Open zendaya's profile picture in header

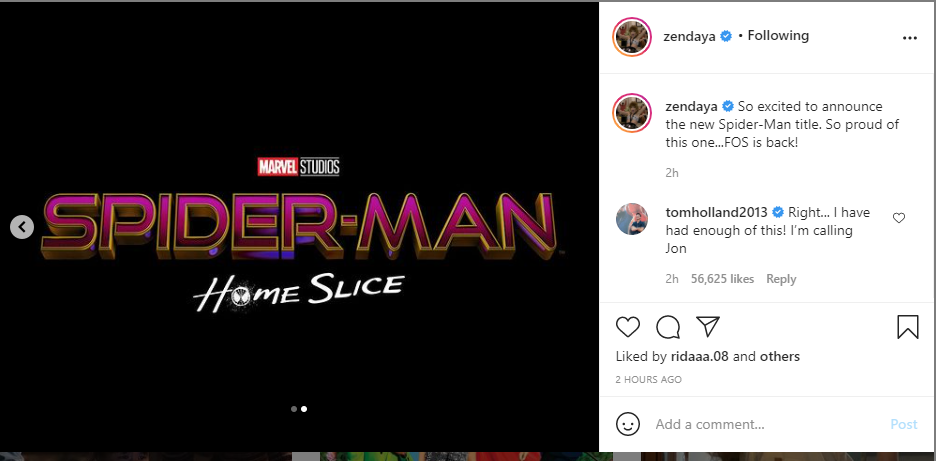(x=632, y=36)
